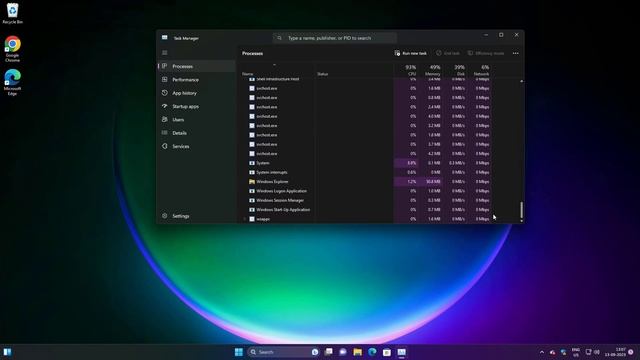Viewport: 640px width, 360px height.
Task: Click the three-dots more options button
Action: [516, 53]
